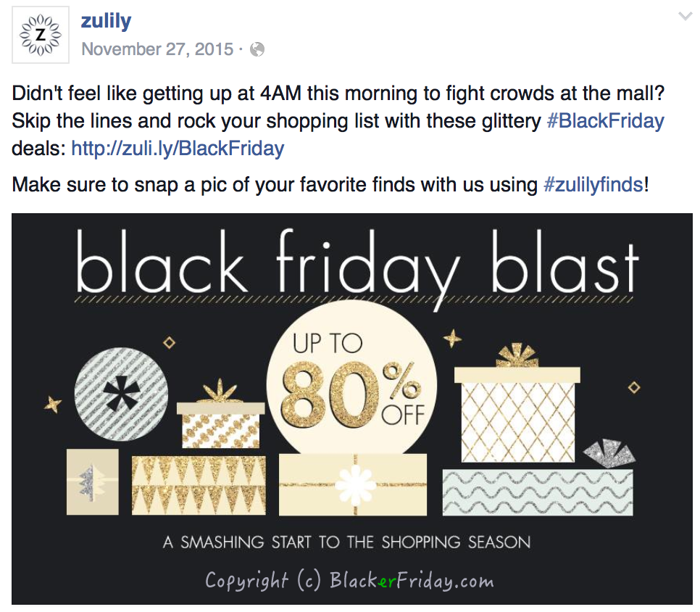This screenshot has height=612, width=700.
Task: Click the cream box with white flower
Action: click(353, 484)
